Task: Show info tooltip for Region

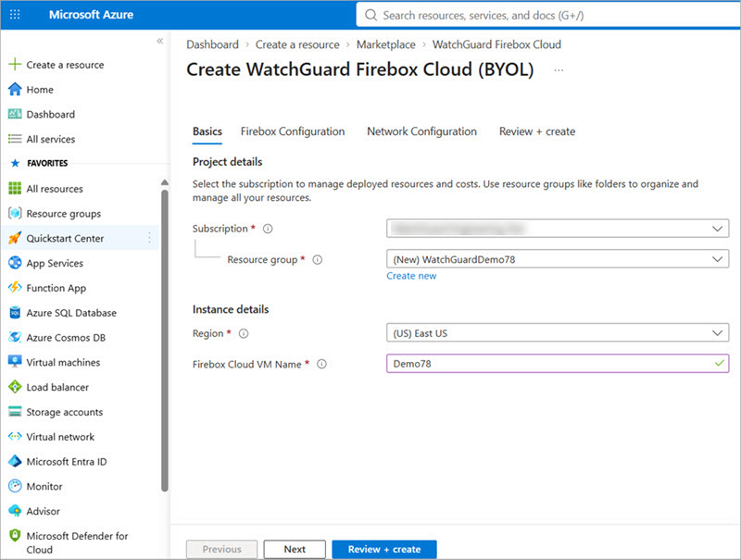Action: [x=244, y=333]
